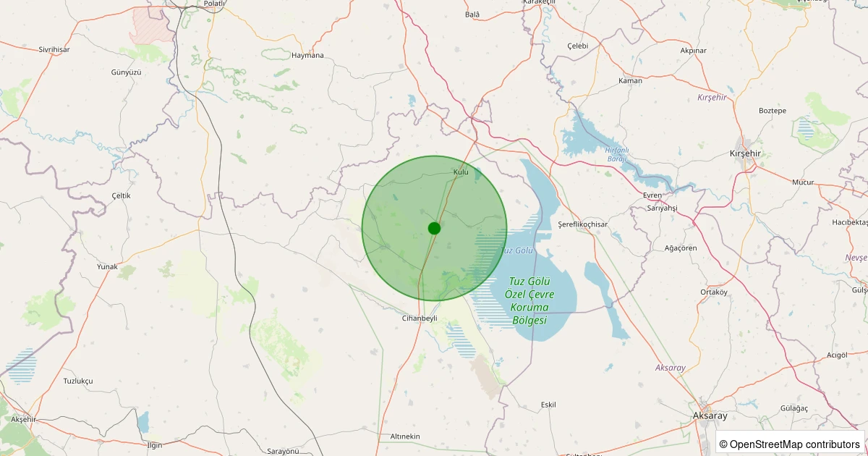Select the Yunak town label
868x456 pixels.
[x=107, y=266]
